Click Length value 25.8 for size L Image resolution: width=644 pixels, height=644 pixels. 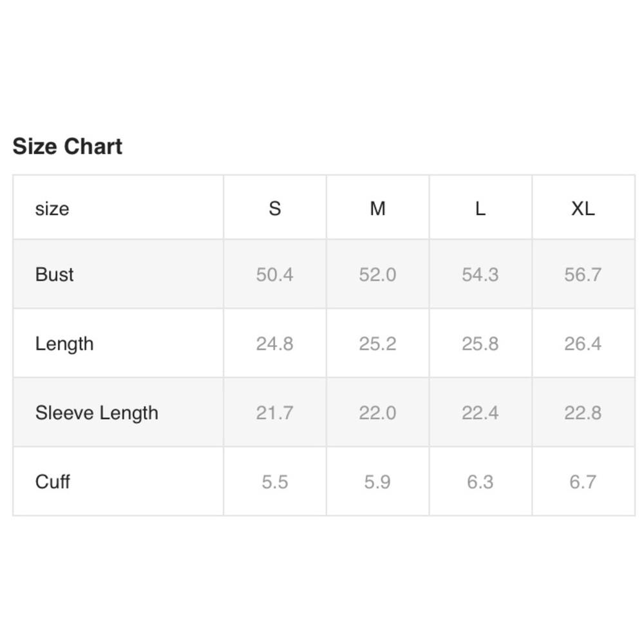click(480, 344)
